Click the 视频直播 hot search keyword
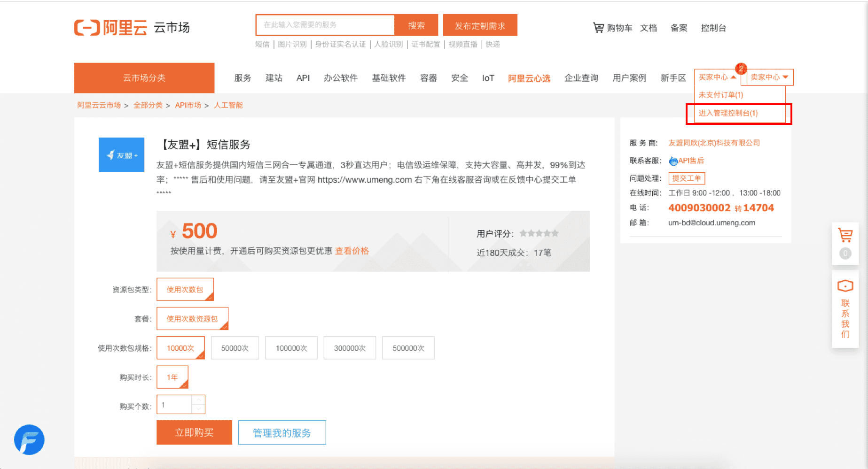This screenshot has height=469, width=868. pyautogui.click(x=463, y=44)
